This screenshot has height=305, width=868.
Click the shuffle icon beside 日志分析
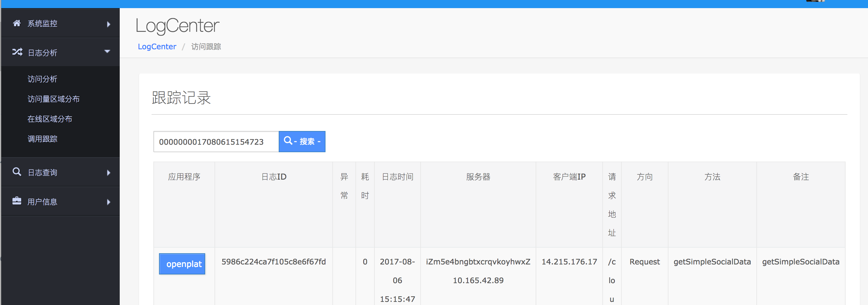point(17,52)
